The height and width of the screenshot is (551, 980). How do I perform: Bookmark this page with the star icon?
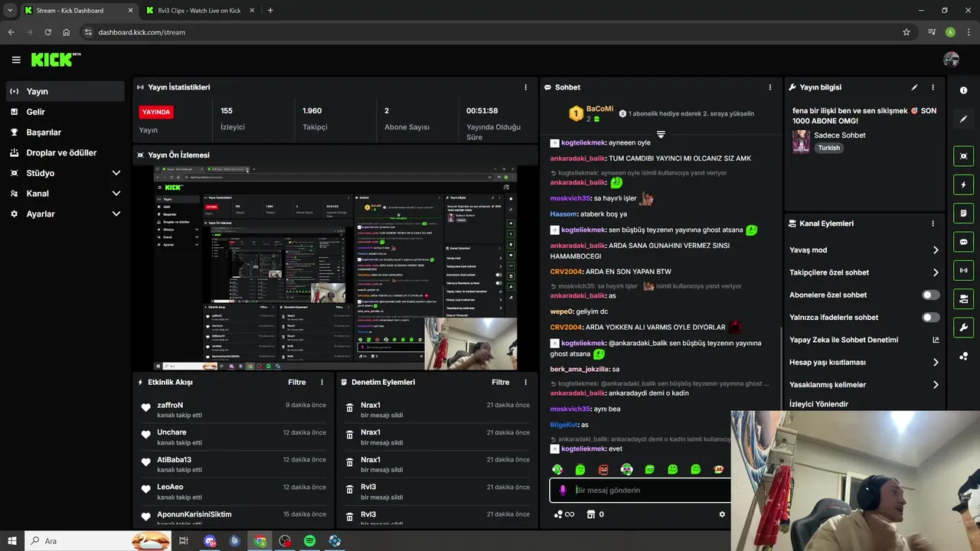tap(906, 32)
